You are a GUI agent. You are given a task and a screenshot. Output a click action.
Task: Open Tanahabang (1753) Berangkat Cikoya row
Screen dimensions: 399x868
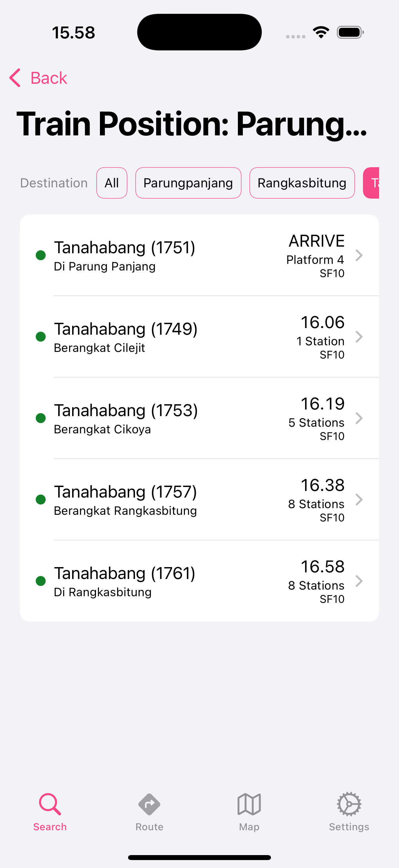(199, 418)
